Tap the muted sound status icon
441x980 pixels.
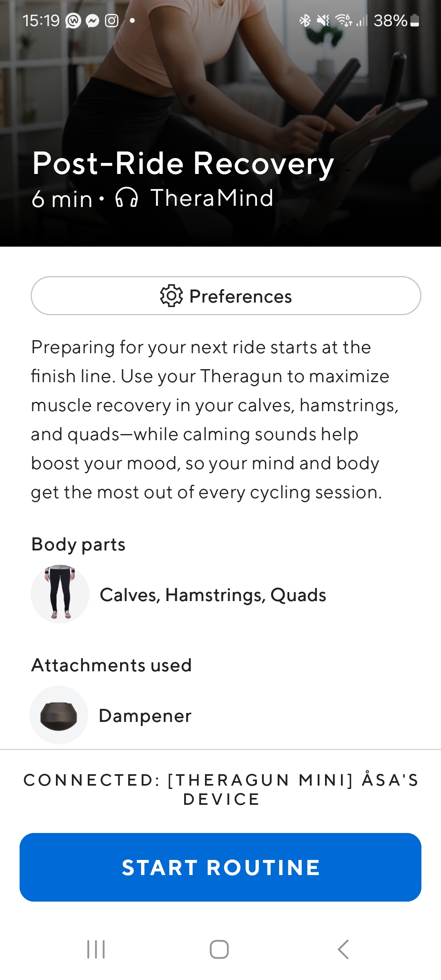[x=323, y=20]
